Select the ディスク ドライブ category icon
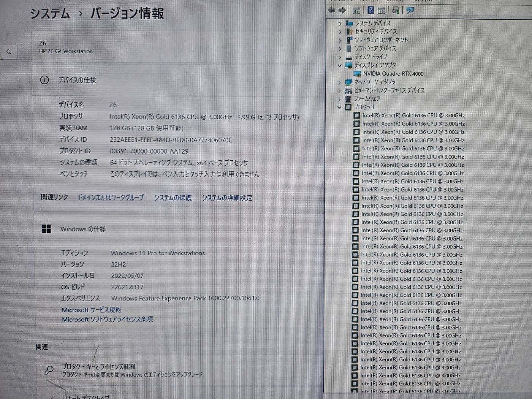This screenshot has height=399, width=532. pyautogui.click(x=349, y=57)
